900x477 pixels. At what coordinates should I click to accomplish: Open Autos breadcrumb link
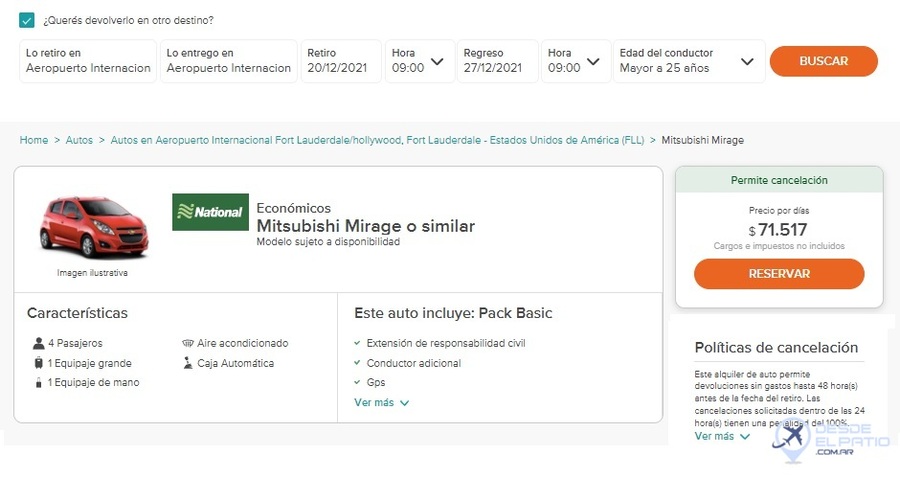click(79, 140)
